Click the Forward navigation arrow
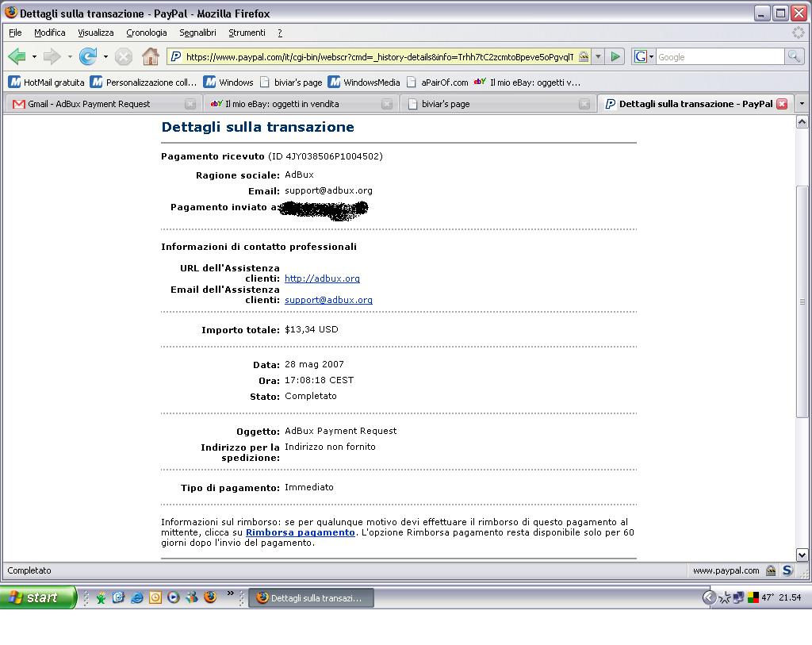The width and height of the screenshot is (812, 645). [52, 56]
